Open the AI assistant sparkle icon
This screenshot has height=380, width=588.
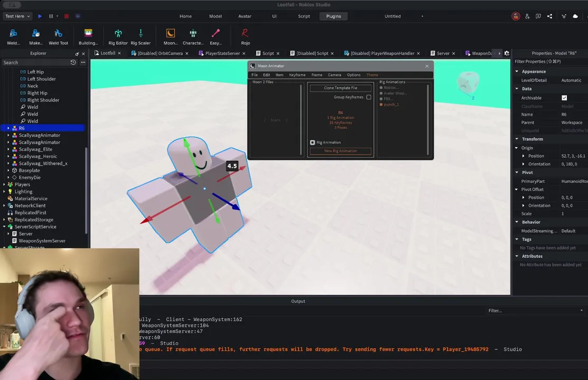[x=564, y=16]
